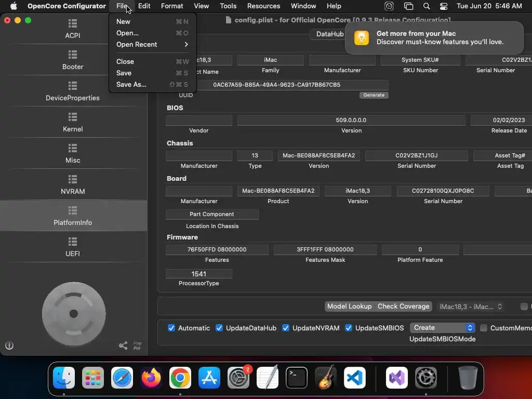Click the Check Coverage button
This screenshot has width=532, height=399.
(403, 307)
